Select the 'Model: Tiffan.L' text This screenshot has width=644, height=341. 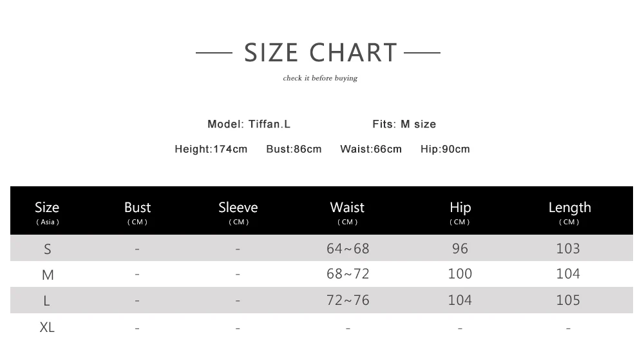(x=249, y=124)
